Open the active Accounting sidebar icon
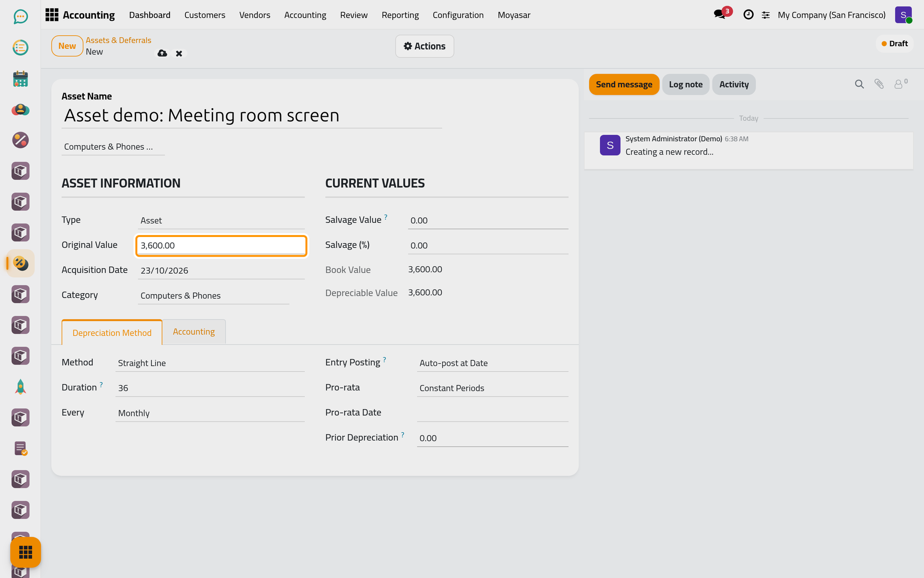The image size is (924, 578). pyautogui.click(x=20, y=263)
